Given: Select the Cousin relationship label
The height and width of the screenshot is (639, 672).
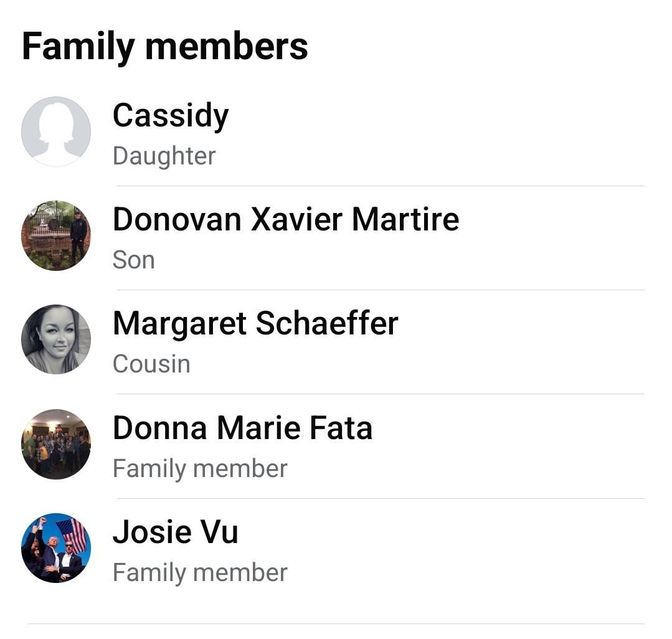Looking at the screenshot, I should [x=151, y=364].
